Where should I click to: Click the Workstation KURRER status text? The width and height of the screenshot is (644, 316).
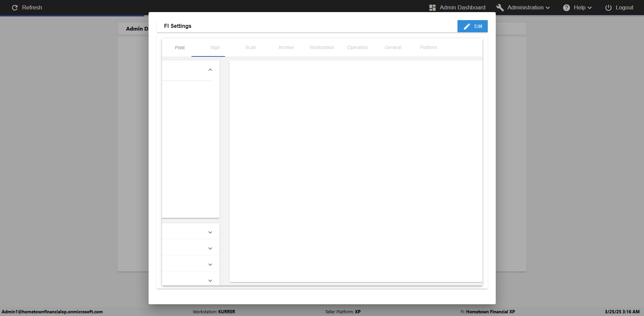coord(214,312)
